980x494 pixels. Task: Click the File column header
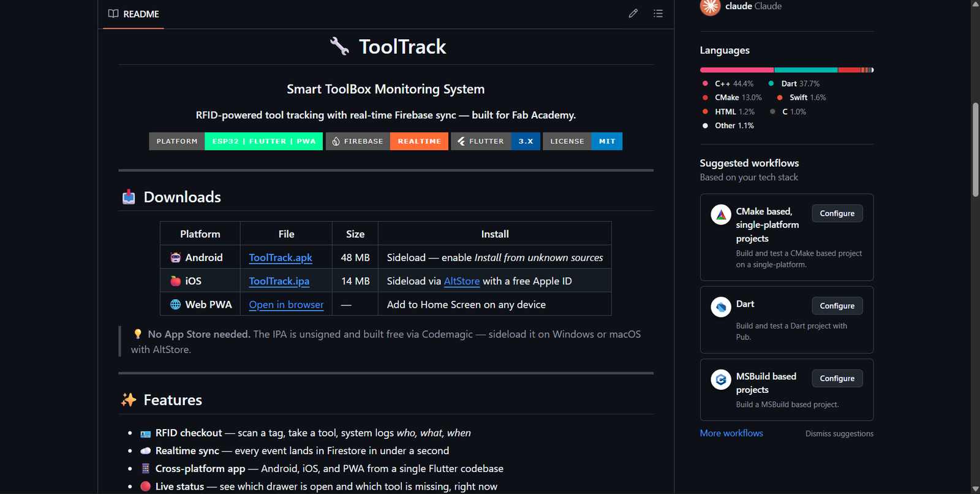286,234
